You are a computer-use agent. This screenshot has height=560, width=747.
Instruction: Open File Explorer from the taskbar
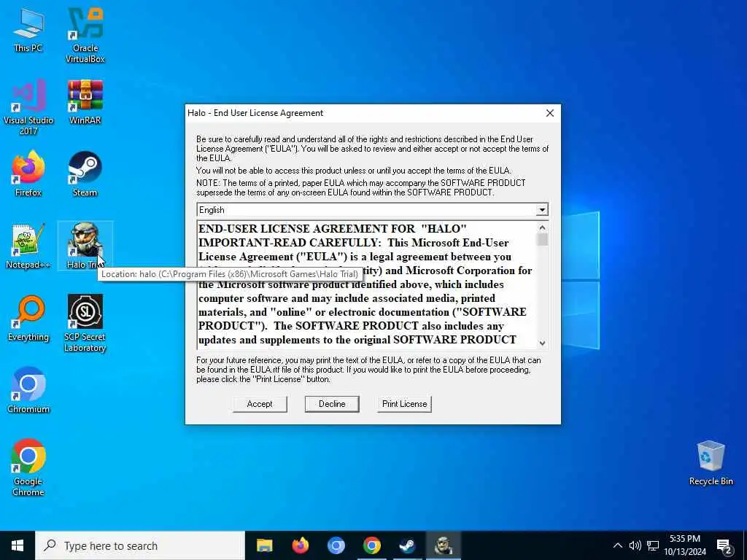click(x=264, y=545)
